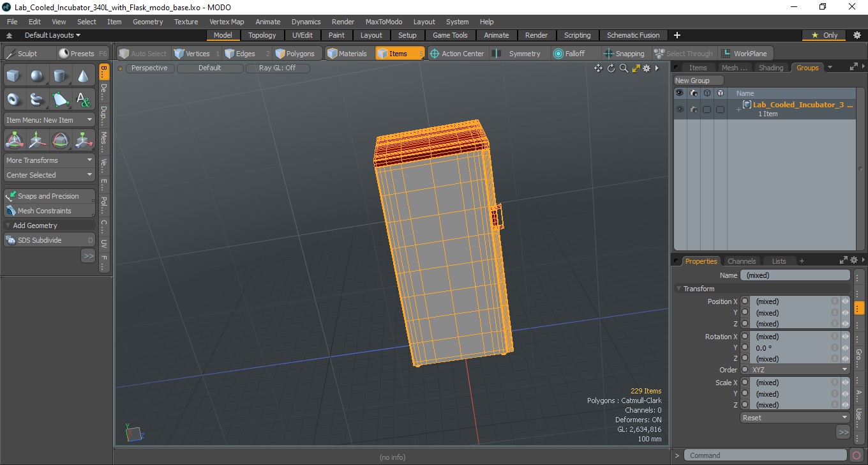Open viewport options gear icon
This screenshot has width=868, height=465.
(647, 68)
